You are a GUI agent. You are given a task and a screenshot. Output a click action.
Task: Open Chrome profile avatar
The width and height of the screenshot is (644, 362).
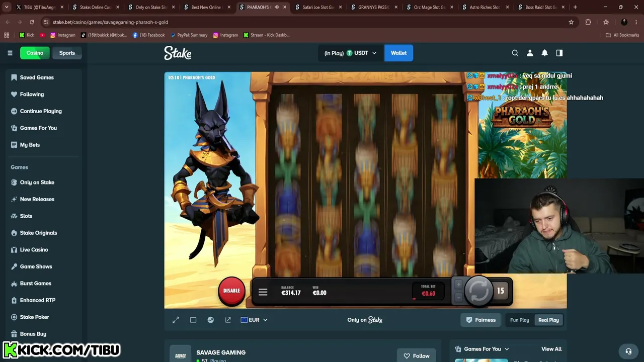click(624, 22)
